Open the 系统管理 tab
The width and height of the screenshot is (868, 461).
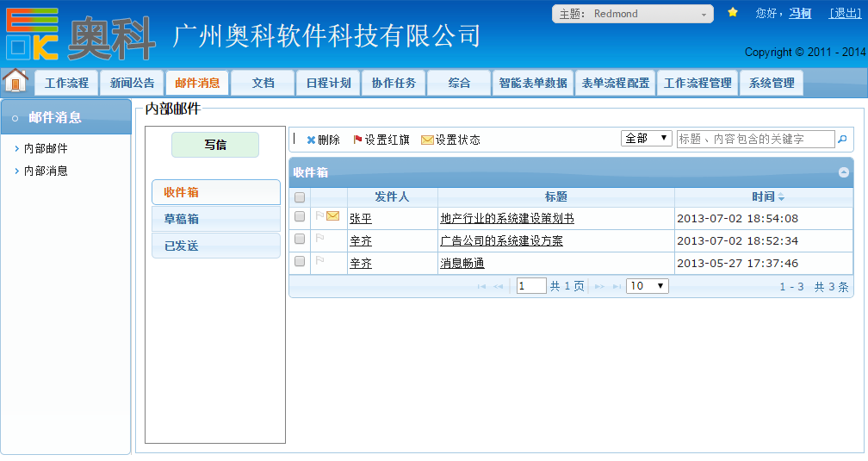coord(772,84)
